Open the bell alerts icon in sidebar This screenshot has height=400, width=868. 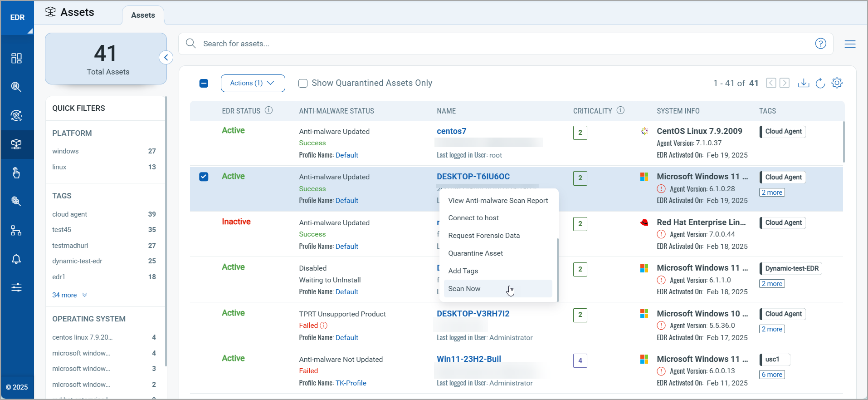coord(16,259)
